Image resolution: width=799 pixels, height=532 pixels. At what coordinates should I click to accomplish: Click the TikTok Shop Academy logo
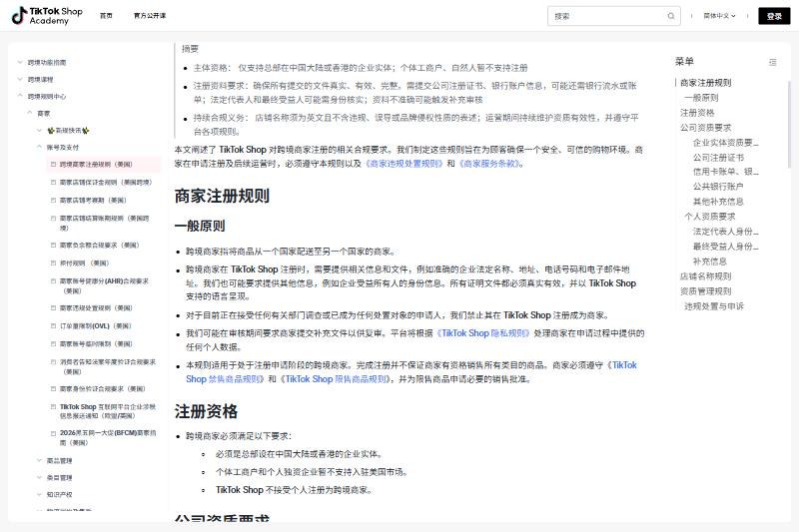[x=47, y=16]
